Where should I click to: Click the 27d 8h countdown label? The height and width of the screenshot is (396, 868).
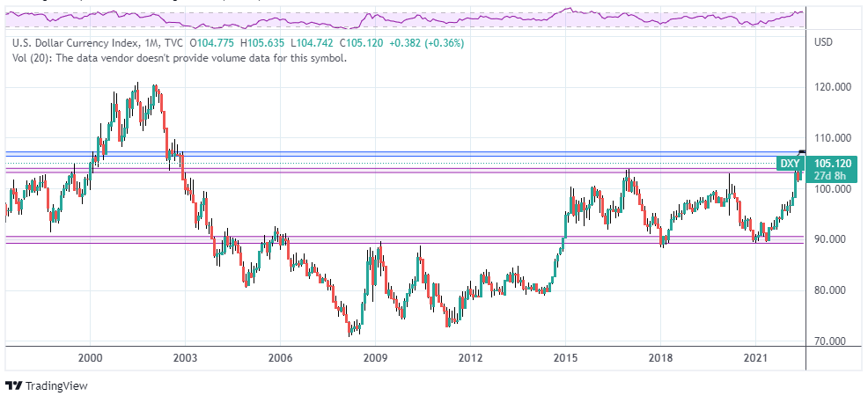pyautogui.click(x=832, y=176)
